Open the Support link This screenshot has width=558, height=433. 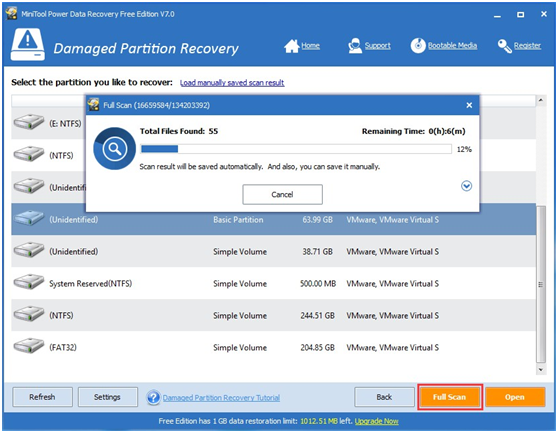(x=378, y=46)
